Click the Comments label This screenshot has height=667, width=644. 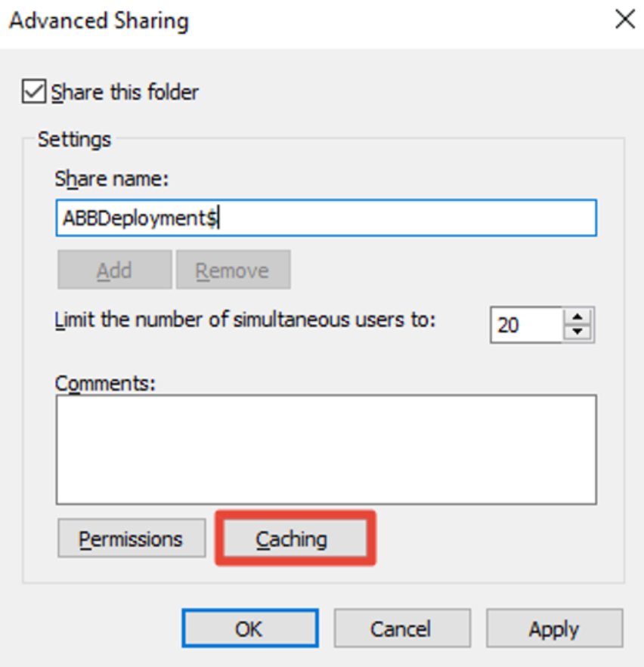(105, 383)
